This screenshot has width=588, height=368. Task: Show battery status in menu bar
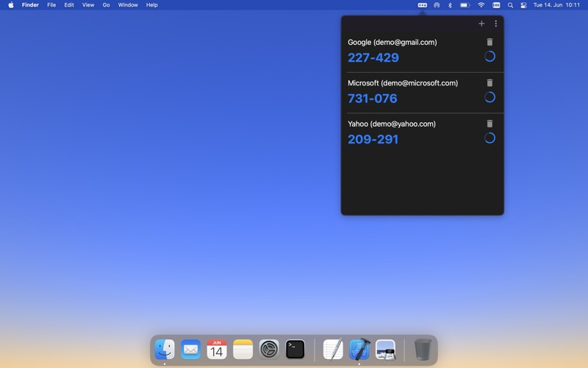point(465,5)
